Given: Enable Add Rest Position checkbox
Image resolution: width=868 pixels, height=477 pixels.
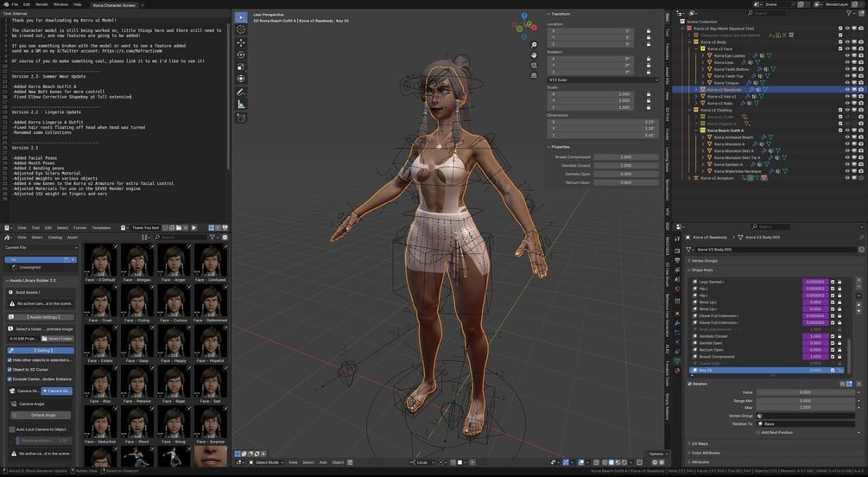Looking at the screenshot, I should [758, 433].
